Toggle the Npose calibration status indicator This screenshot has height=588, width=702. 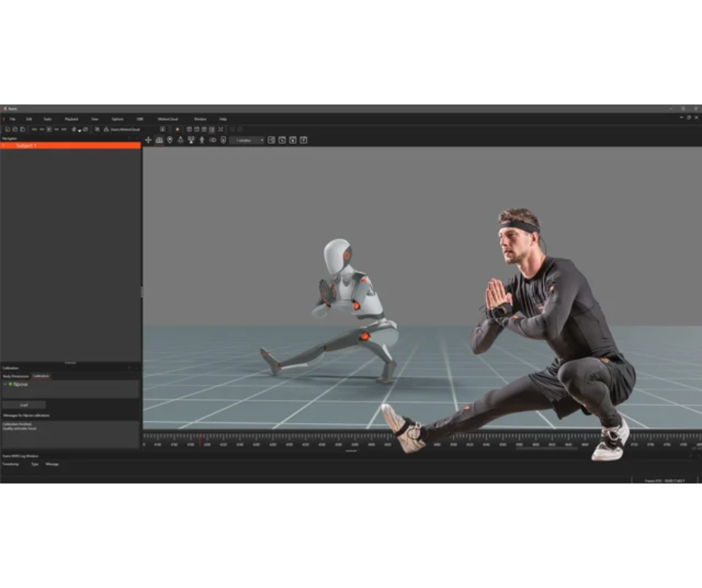pos(10,384)
